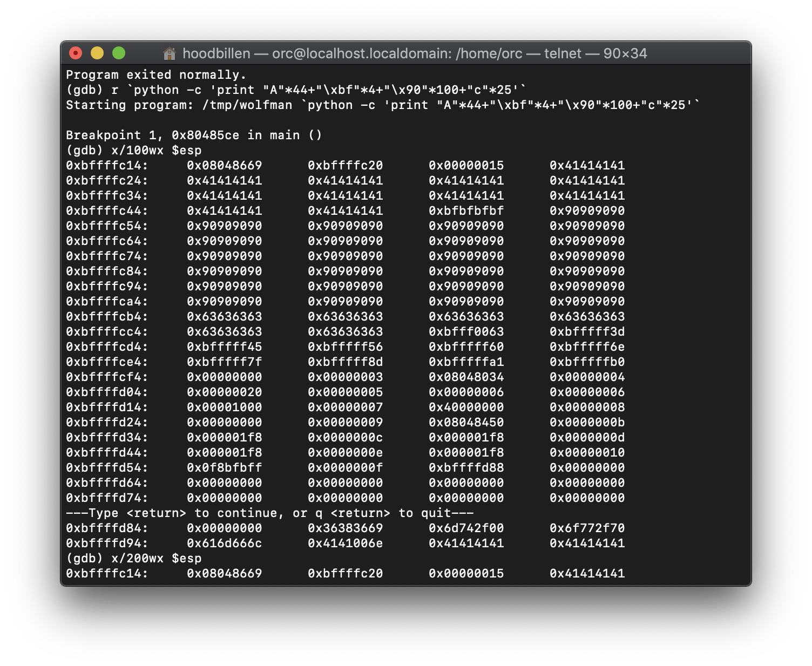Image resolution: width=812 pixels, height=666 pixels.
Task: Click address label 0xbffffc64:
Action: pos(107,241)
